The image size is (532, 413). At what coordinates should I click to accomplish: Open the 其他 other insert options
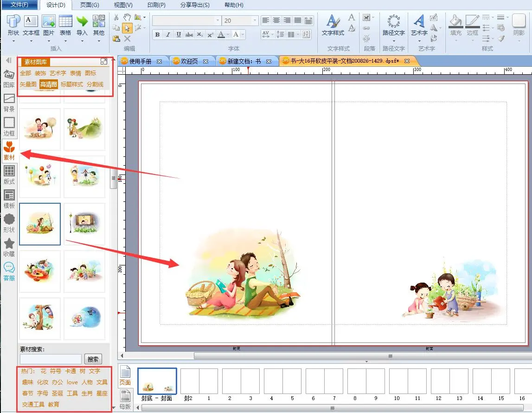99,21
